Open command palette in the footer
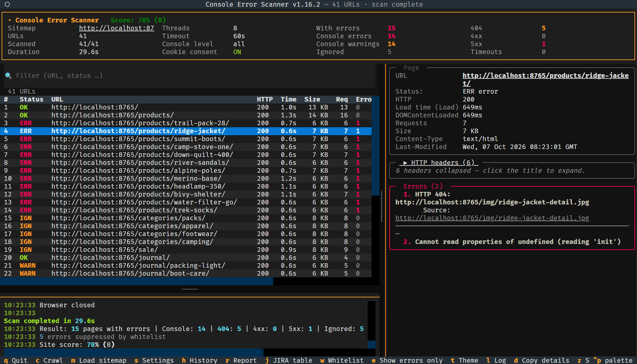Viewport: 637px width, 364px height. [613, 360]
